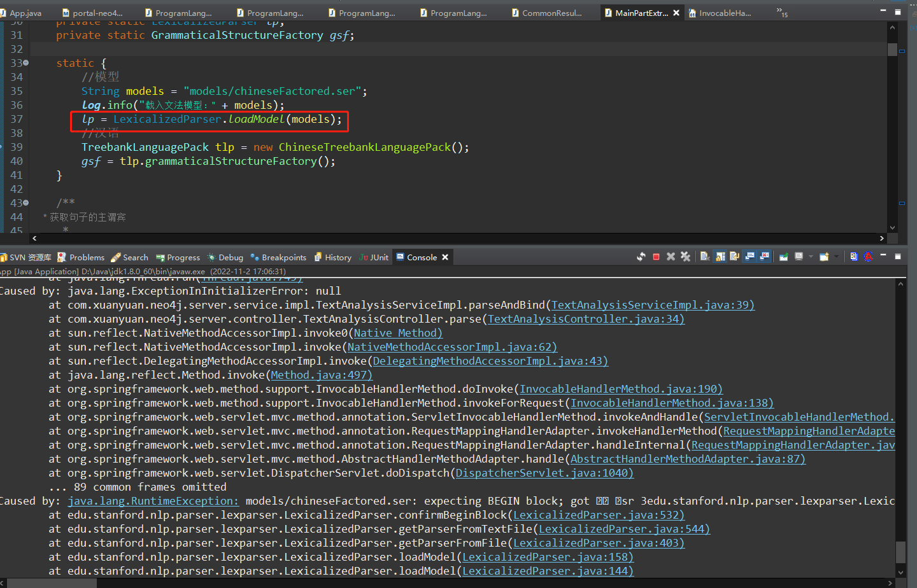The height and width of the screenshot is (588, 917).
Task: Clear the console output icon
Action: click(x=705, y=256)
